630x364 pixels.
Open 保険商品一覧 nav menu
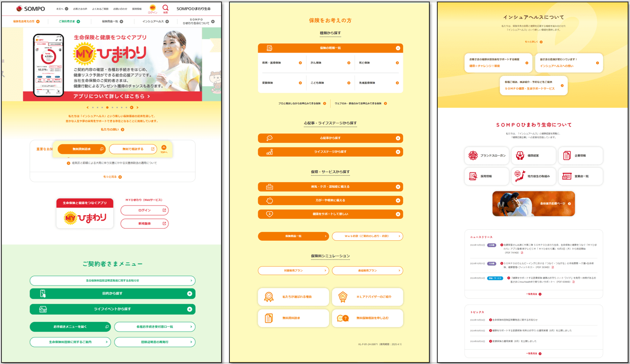pyautogui.click(x=112, y=21)
